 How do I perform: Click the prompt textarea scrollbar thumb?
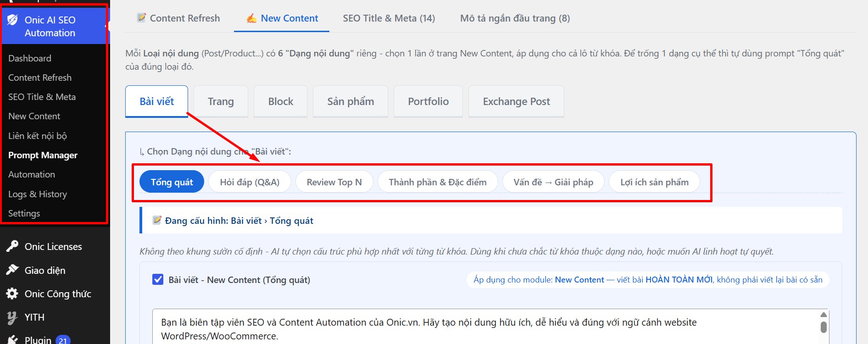pos(823,327)
